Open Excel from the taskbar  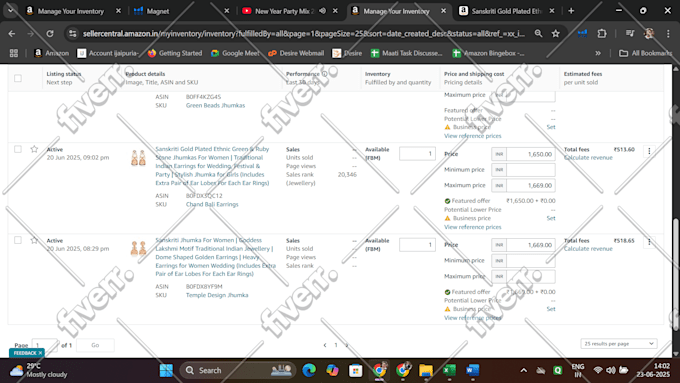(449, 370)
